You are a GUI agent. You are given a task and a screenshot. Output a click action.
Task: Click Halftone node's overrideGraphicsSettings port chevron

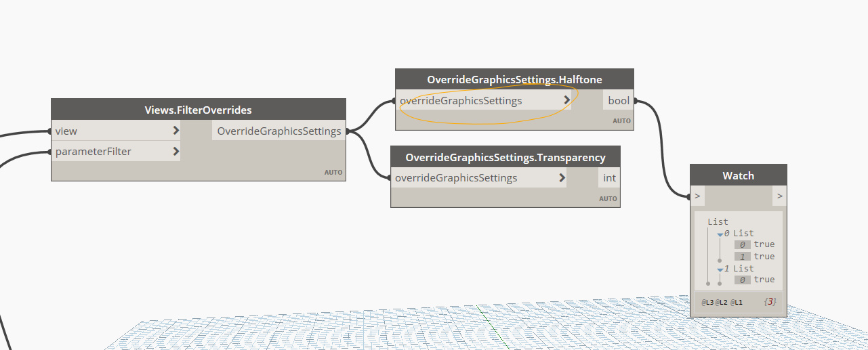pyautogui.click(x=567, y=100)
